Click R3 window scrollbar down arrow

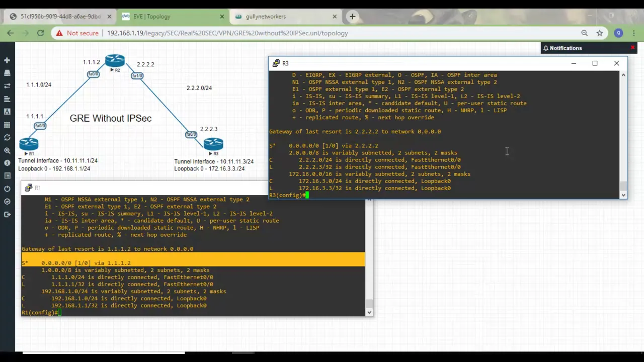[623, 195]
